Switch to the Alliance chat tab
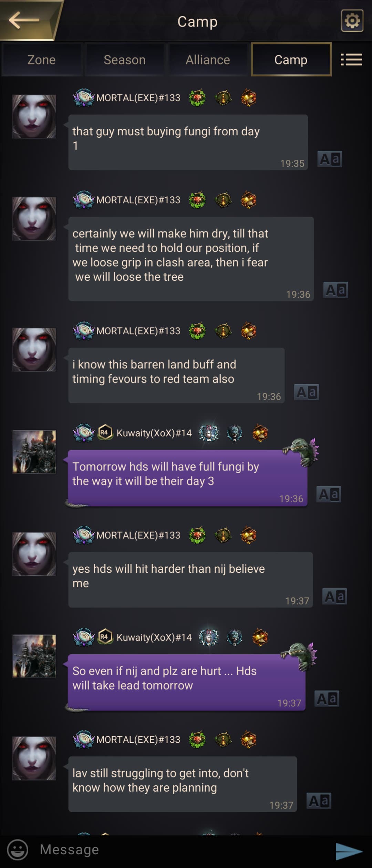Screen dimensions: 372x868 208,60
